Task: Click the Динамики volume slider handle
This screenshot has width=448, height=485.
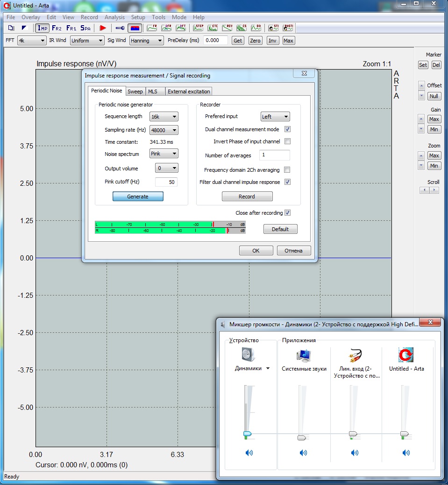Action: (248, 434)
